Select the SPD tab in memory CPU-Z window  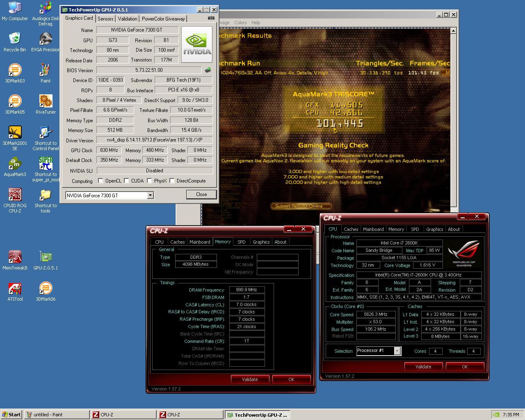242,242
